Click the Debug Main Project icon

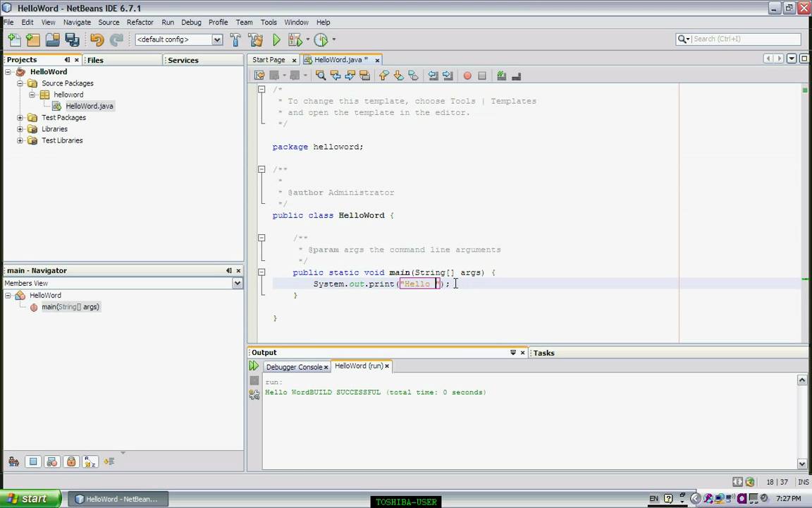(x=295, y=40)
